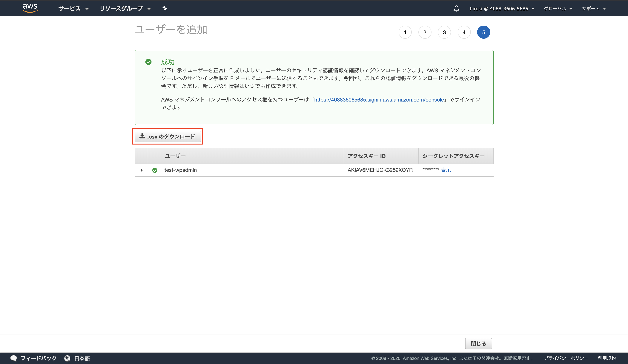This screenshot has height=364, width=628.
Task: Download the .csv credentials file
Action: [x=168, y=136]
